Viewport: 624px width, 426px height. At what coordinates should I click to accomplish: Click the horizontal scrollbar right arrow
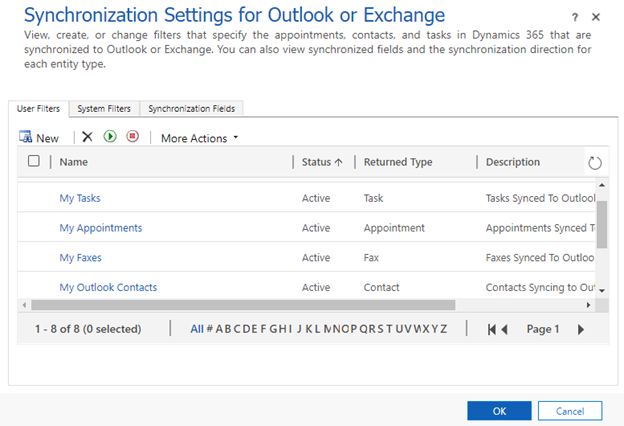pyautogui.click(x=588, y=305)
